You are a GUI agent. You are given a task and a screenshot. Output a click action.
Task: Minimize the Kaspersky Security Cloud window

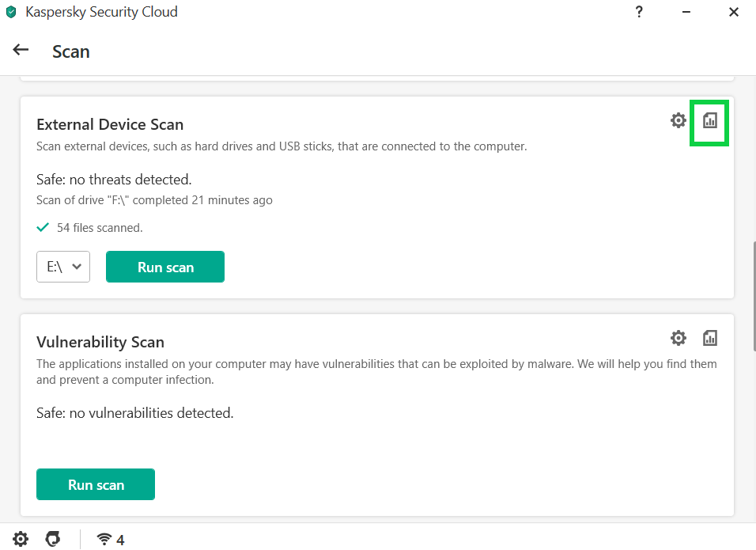click(686, 12)
